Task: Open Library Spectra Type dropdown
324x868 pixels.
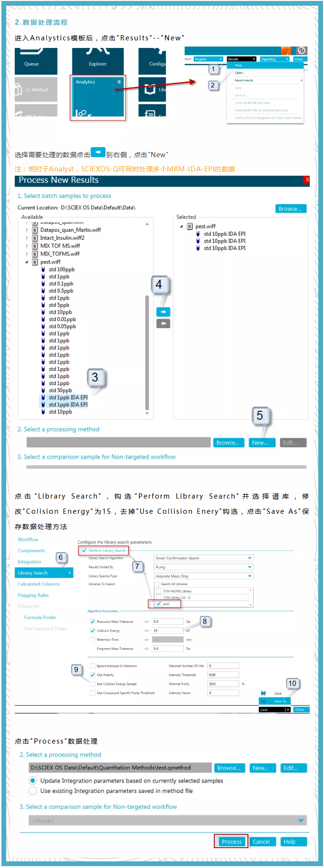Action: click(x=203, y=576)
